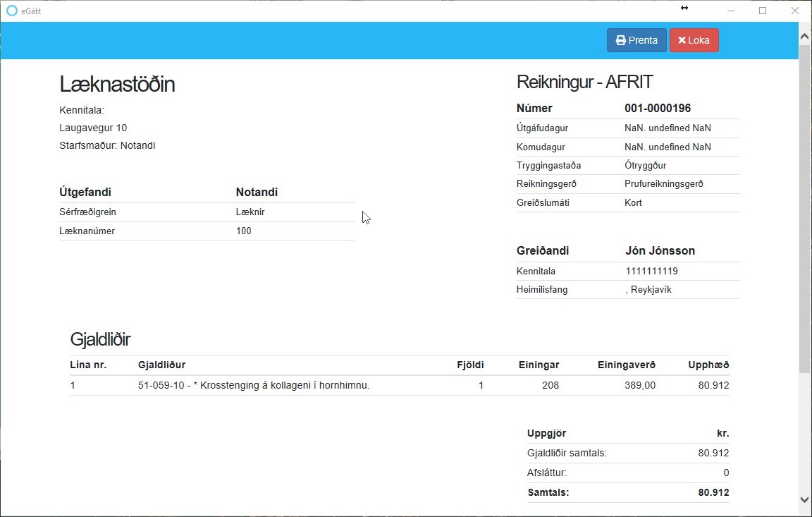
Task: Click the Laugavegur 10 address line
Action: (x=93, y=128)
